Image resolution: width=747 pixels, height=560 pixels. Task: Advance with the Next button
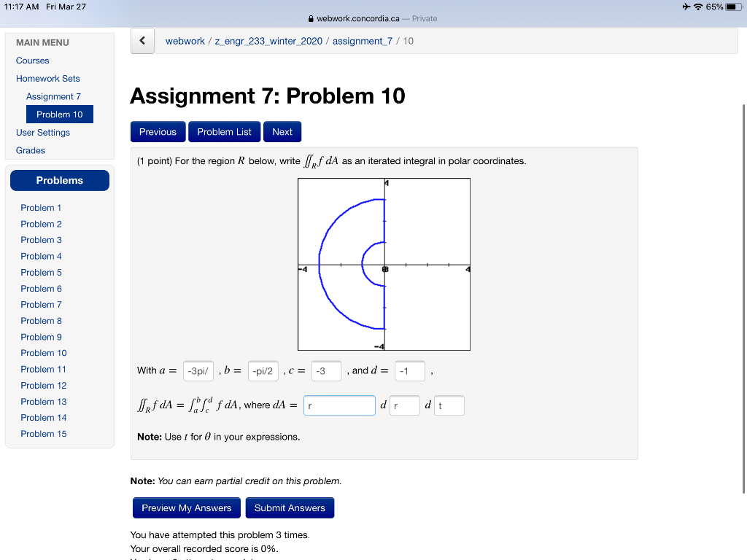pyautogui.click(x=282, y=131)
